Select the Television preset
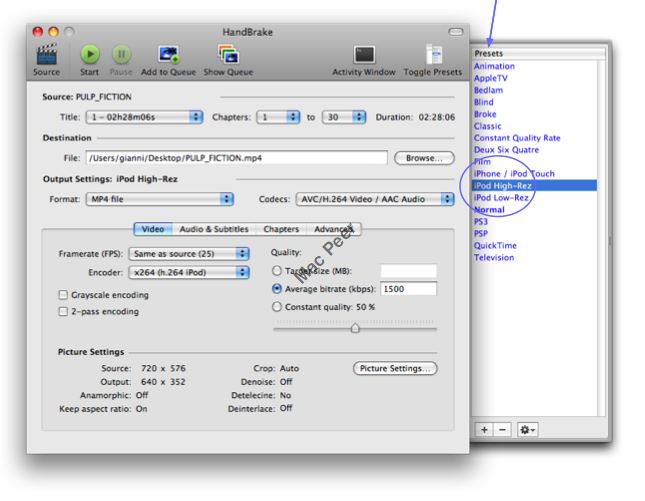The image size is (645, 501). tap(494, 257)
